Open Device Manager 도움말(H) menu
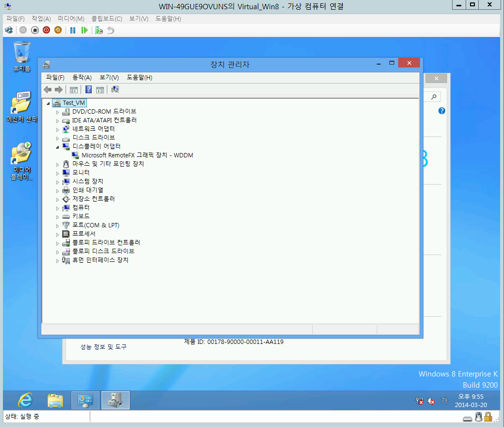504x427 pixels. click(139, 78)
